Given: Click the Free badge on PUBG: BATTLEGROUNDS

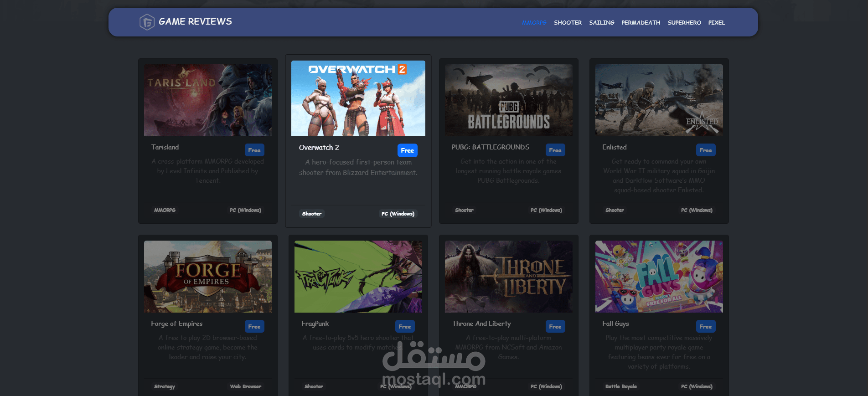Looking at the screenshot, I should click(555, 150).
